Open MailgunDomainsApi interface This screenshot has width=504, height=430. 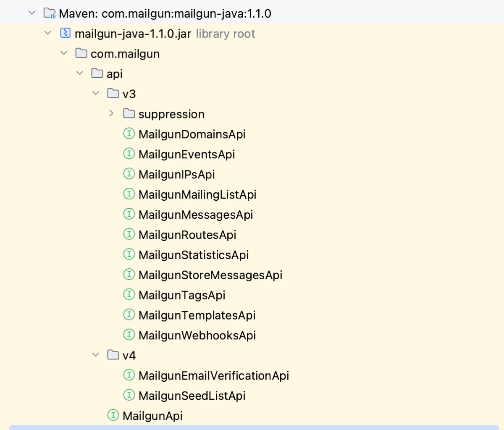tap(192, 134)
